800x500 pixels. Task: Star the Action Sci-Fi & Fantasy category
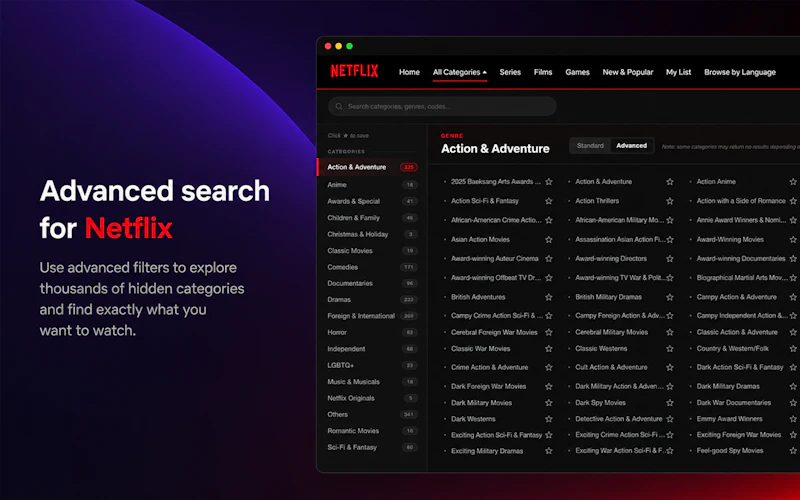548,201
